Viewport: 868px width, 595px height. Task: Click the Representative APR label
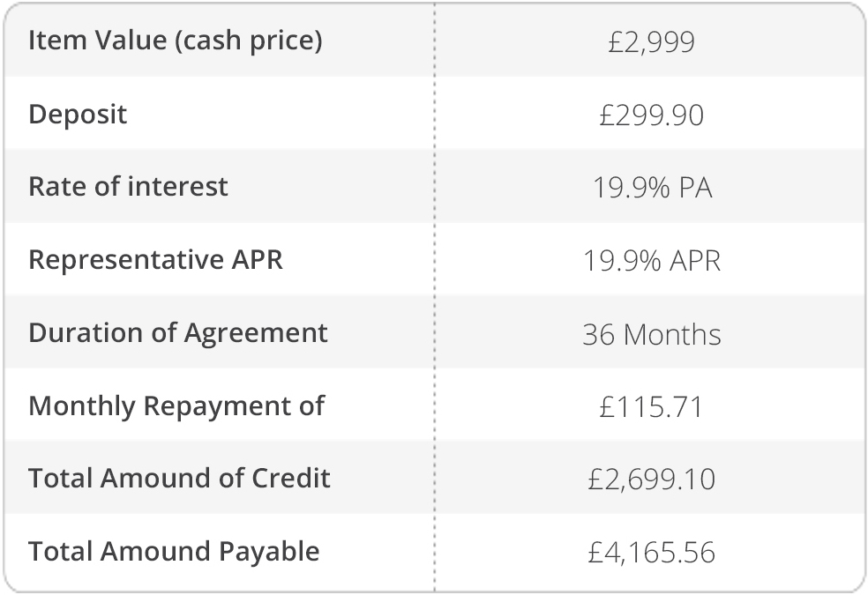(x=155, y=260)
